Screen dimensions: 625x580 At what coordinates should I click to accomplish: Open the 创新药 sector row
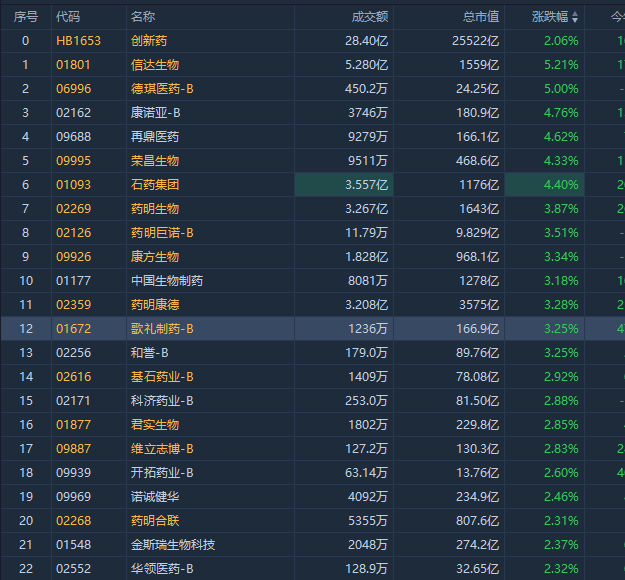pyautogui.click(x=149, y=41)
